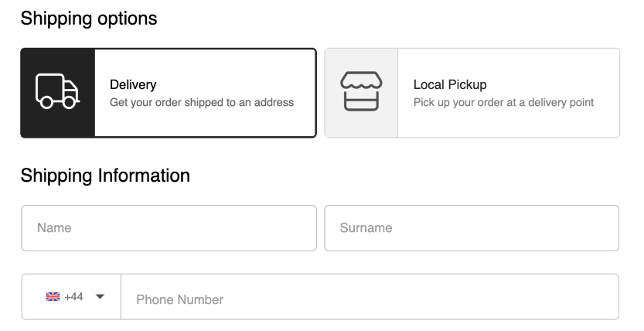Click 'Pick up your order at a delivery point'
This screenshot has height=331, width=644.
pos(503,102)
